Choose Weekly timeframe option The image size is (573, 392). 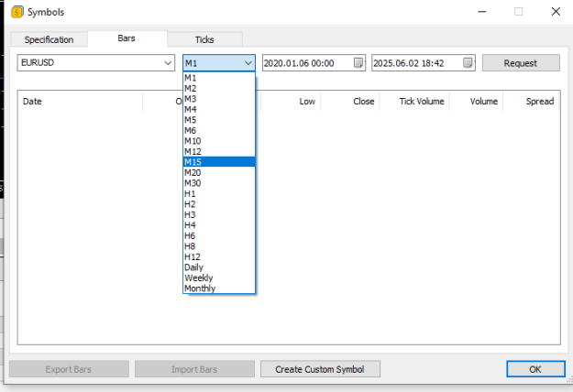click(x=219, y=278)
